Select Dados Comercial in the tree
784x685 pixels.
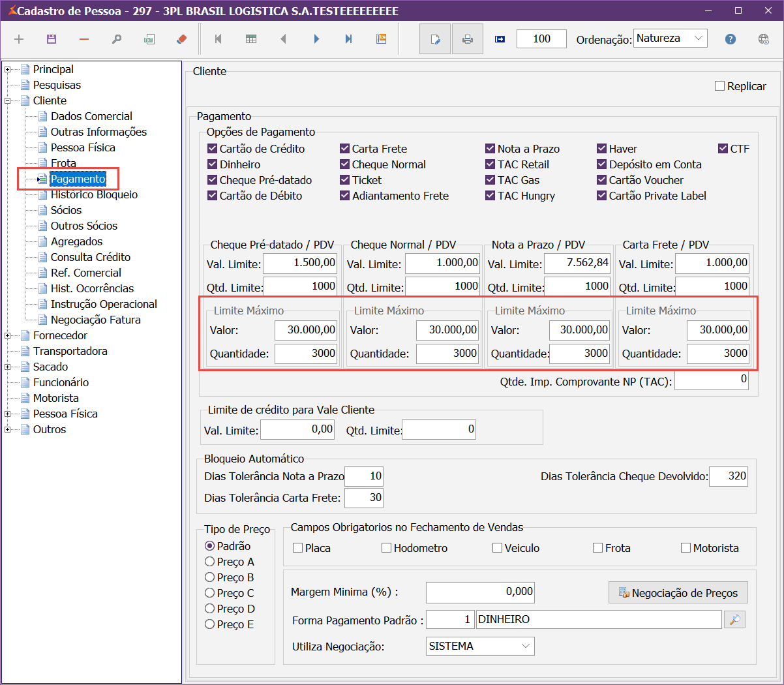(x=91, y=116)
